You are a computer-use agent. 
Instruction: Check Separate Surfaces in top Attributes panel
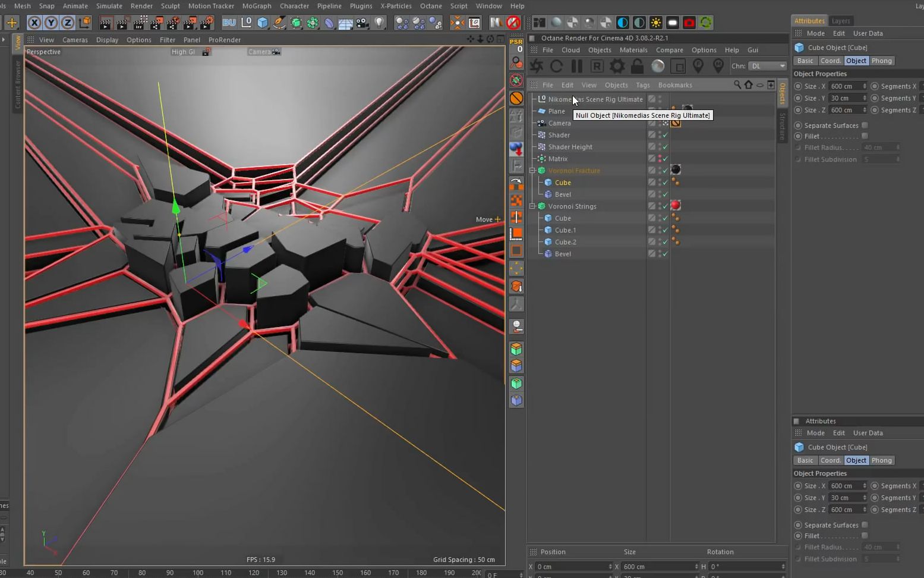coord(865,125)
